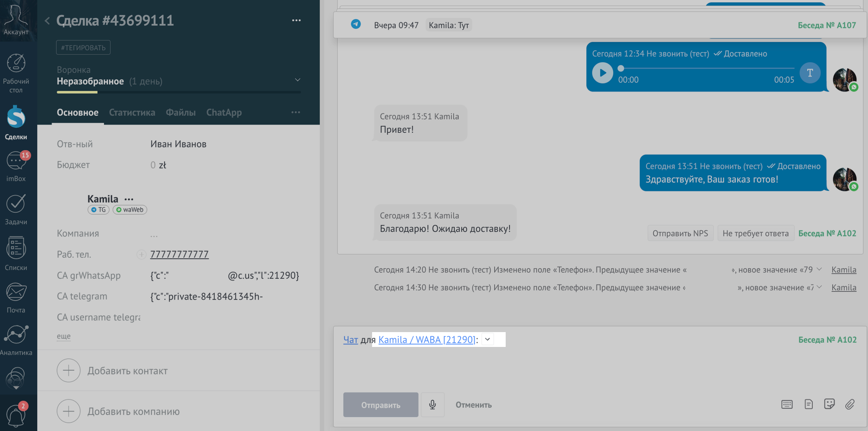
Task: Switch to the Статистика tab
Action: pos(132,112)
